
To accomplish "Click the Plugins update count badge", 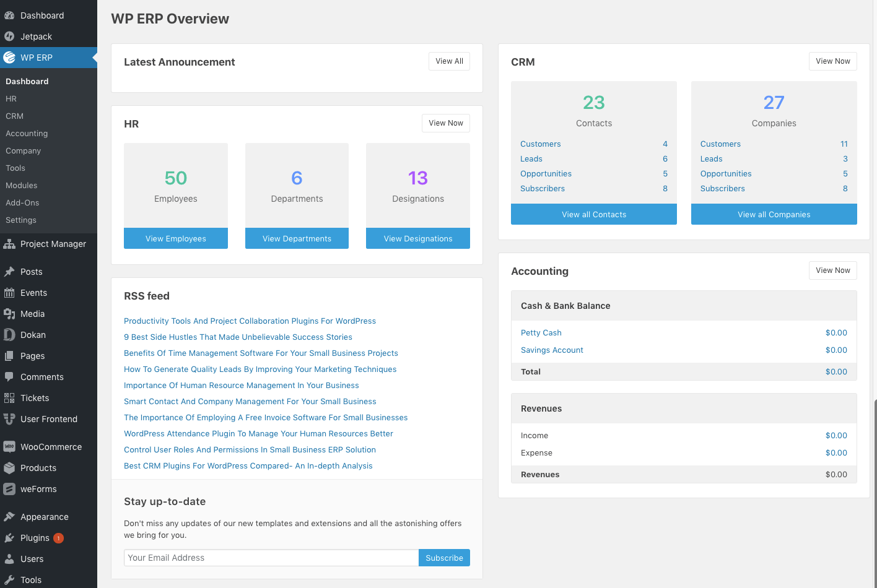I will coord(58,538).
